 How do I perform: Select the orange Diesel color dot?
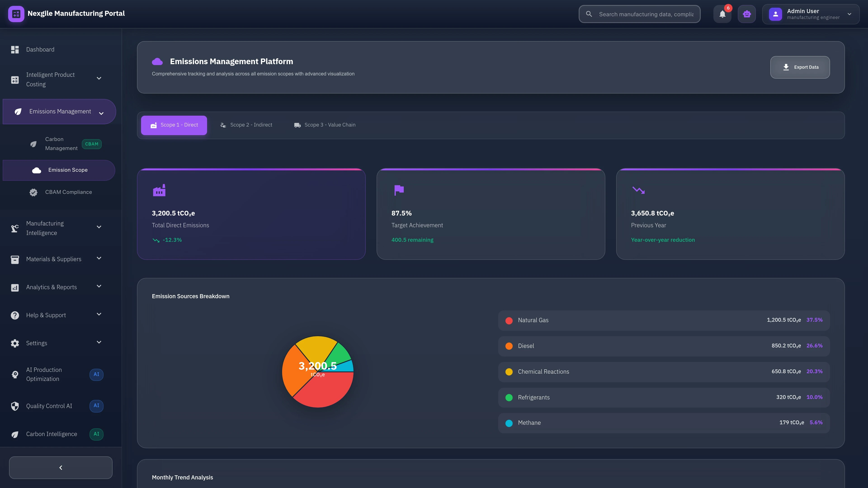(509, 346)
